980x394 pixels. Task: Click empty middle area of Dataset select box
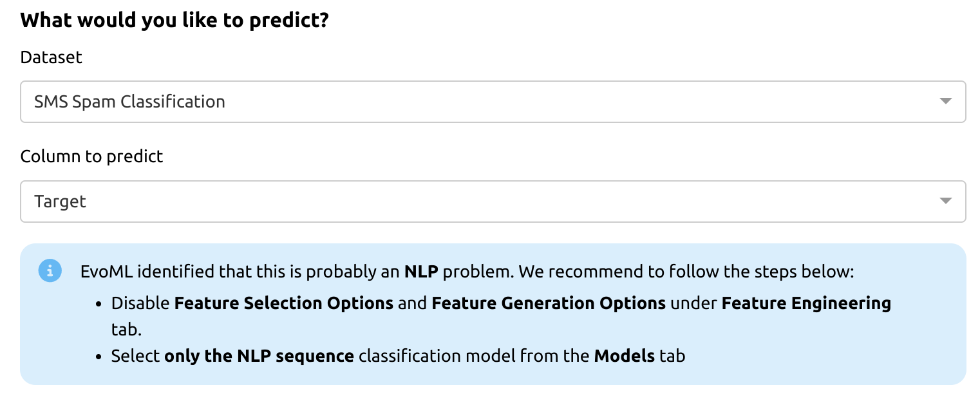coord(515,102)
